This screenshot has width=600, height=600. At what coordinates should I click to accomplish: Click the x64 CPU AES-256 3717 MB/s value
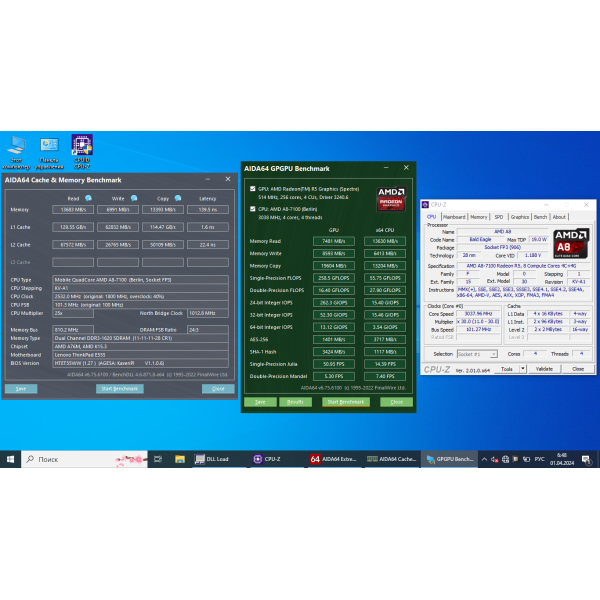tap(385, 339)
